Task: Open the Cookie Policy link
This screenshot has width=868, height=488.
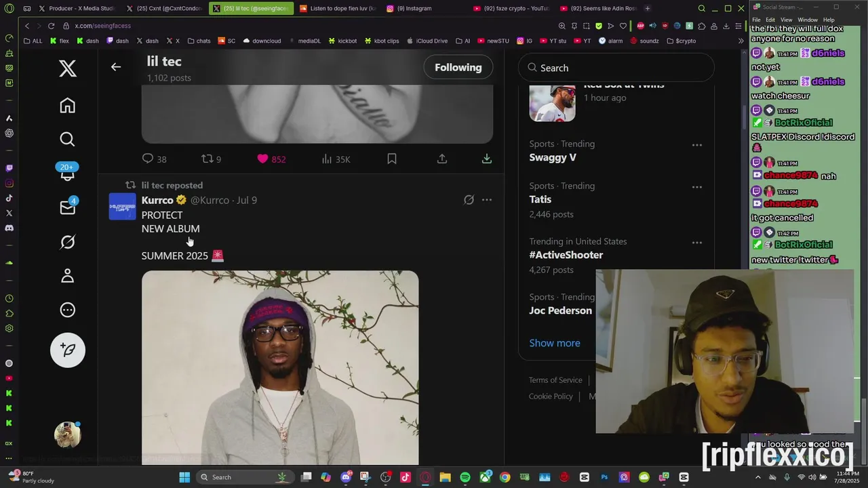Action: pos(551,396)
